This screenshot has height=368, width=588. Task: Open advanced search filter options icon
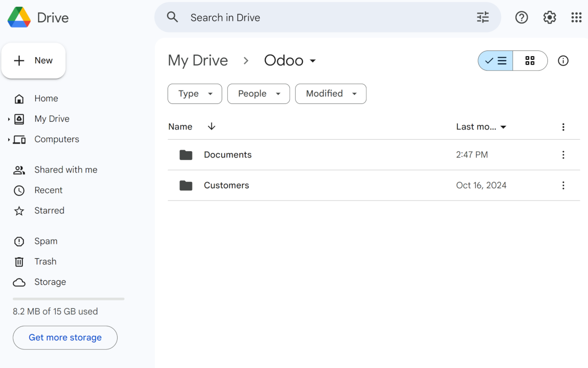click(x=482, y=17)
